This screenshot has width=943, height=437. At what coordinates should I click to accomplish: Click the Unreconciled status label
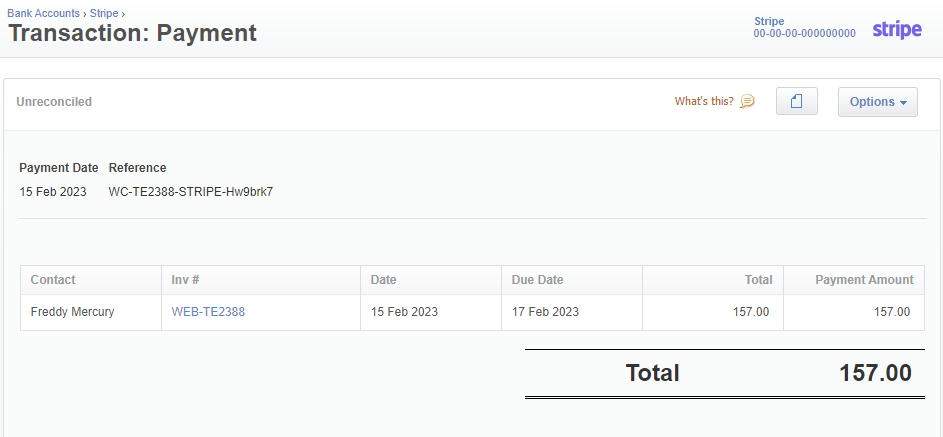pyautogui.click(x=54, y=102)
